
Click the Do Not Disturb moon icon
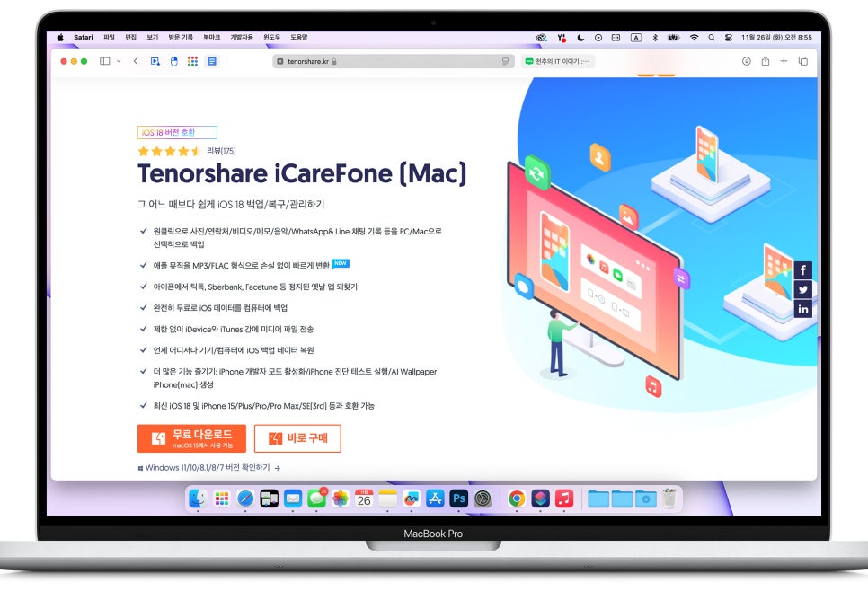(x=580, y=38)
